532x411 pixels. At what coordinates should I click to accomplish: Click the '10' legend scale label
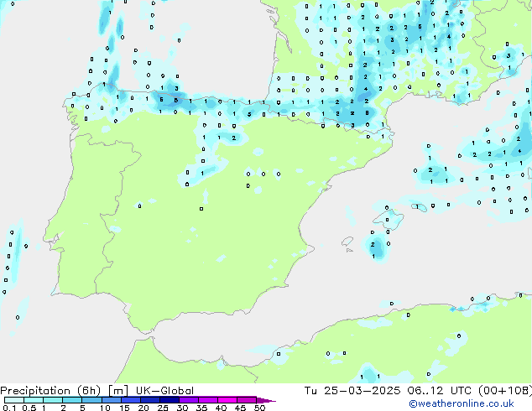coord(105,408)
